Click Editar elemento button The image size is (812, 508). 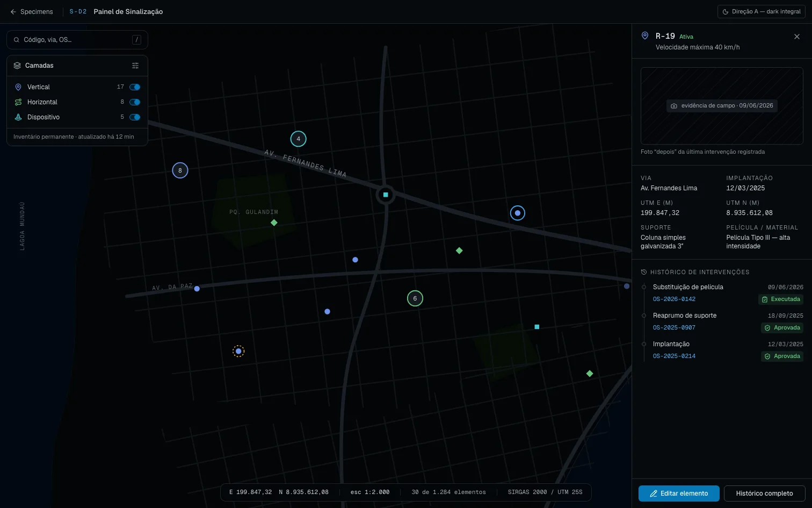pos(679,493)
